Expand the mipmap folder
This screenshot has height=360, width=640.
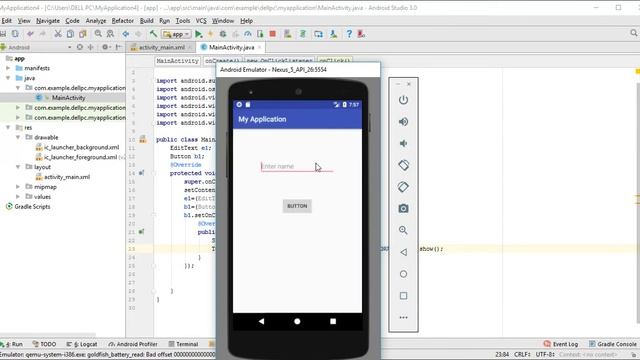(18, 187)
